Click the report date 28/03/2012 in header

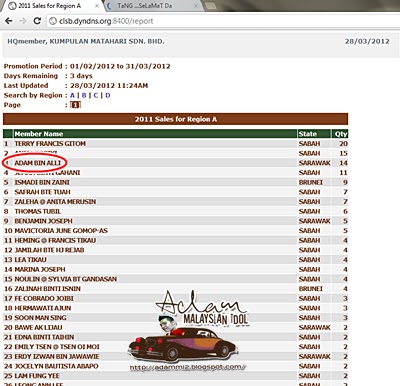(367, 41)
